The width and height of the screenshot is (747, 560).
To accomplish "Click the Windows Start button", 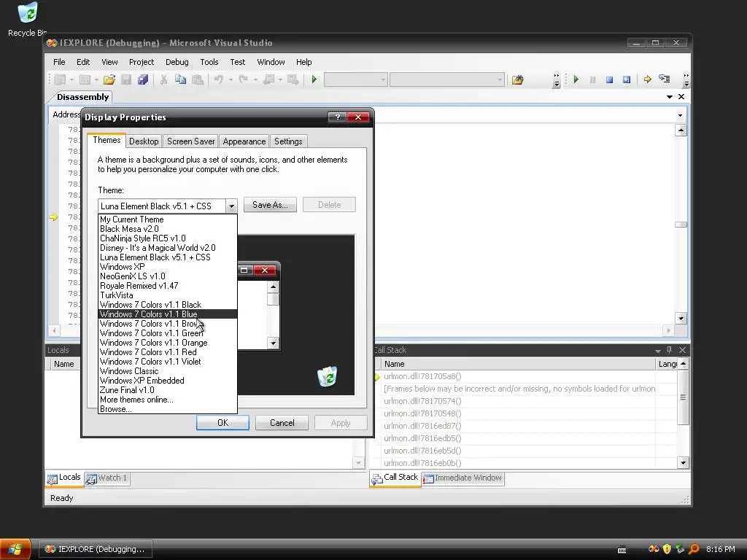I will click(x=15, y=549).
